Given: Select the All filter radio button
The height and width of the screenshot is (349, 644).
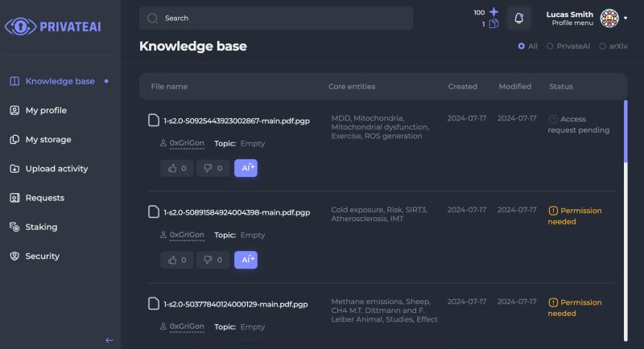Looking at the screenshot, I should point(521,47).
